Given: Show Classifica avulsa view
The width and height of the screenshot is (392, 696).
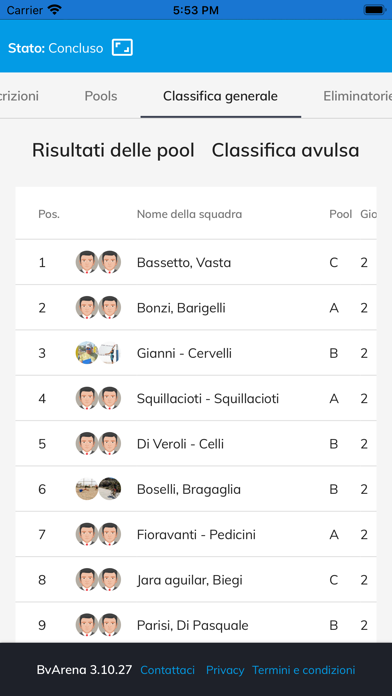Looking at the screenshot, I should coord(285,151).
